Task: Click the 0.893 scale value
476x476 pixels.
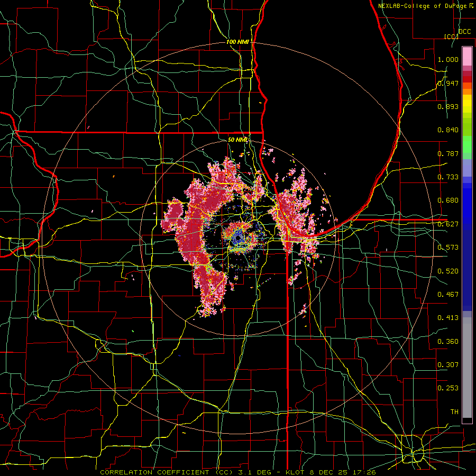Action: 448,106
